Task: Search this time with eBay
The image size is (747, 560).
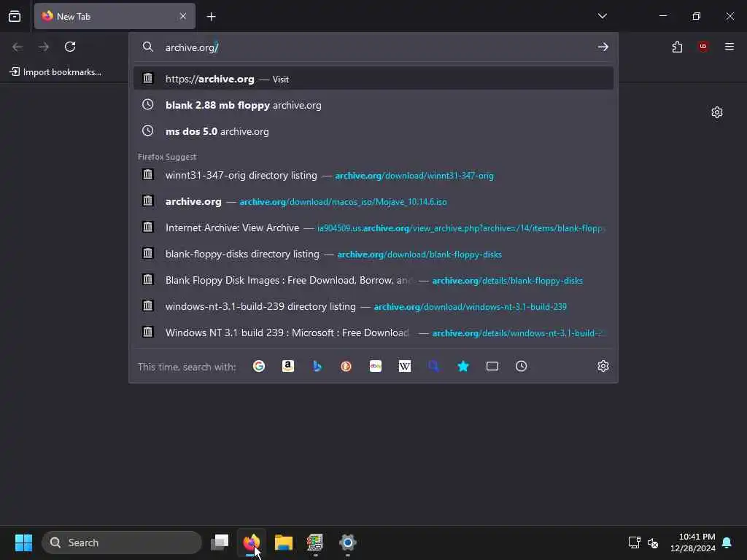Action: (376, 366)
